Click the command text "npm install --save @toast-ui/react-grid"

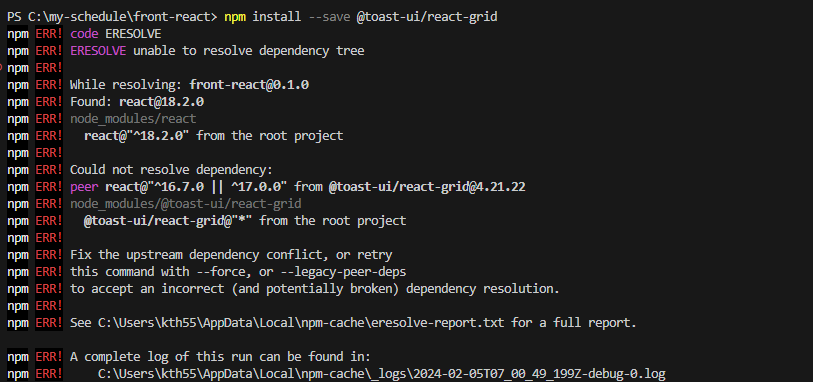click(361, 17)
